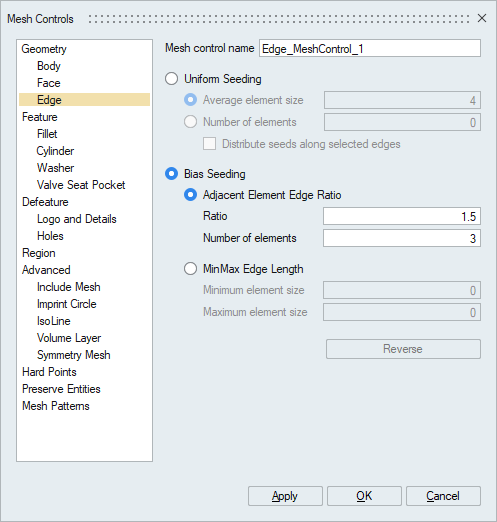The image size is (497, 522).
Task: Click the Ratio value field
Action: click(x=402, y=216)
